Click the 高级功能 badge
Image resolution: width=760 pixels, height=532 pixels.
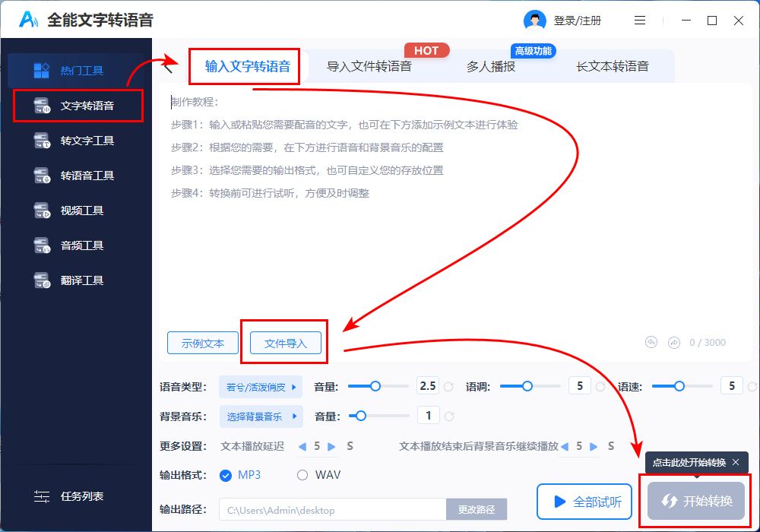534,50
